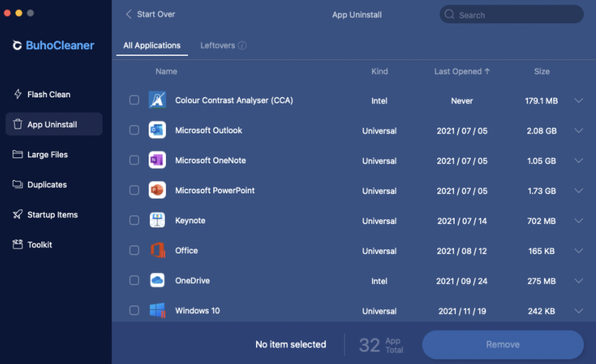Click the BuhoCleaner logo icon
This screenshot has height=364, width=596.
click(x=17, y=45)
